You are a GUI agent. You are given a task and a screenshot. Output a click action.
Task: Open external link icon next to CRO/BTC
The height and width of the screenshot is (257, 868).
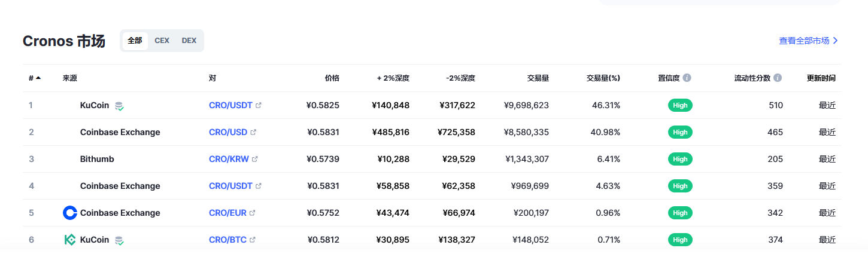click(253, 240)
